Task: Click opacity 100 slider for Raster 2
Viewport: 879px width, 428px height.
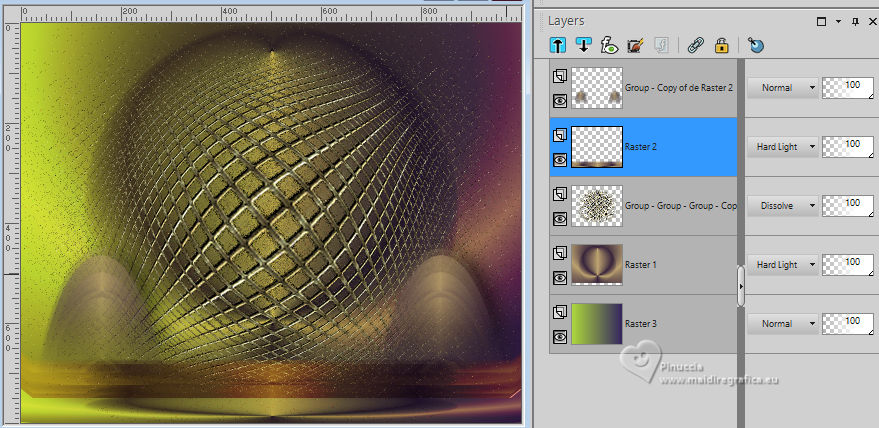Action: point(848,147)
